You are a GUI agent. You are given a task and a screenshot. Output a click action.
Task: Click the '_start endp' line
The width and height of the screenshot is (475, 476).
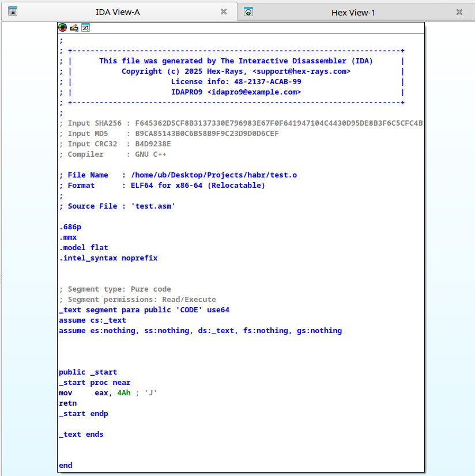pyautogui.click(x=83, y=413)
